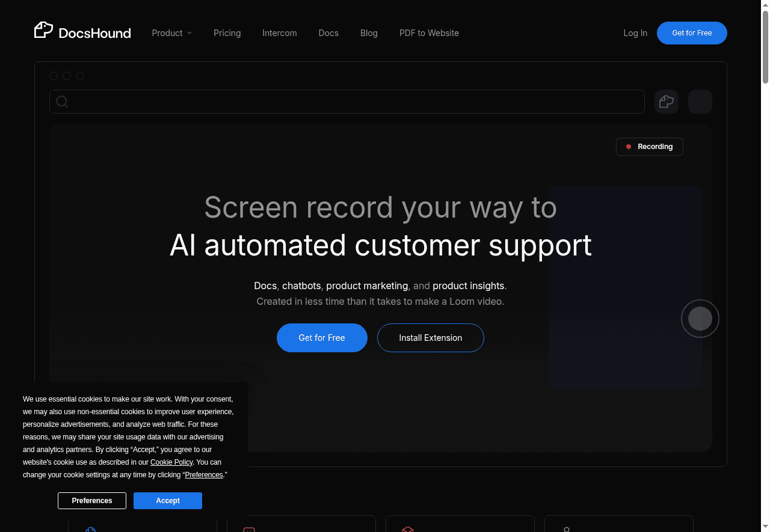
Task: Click the mock browser search field
Action: tap(355, 102)
